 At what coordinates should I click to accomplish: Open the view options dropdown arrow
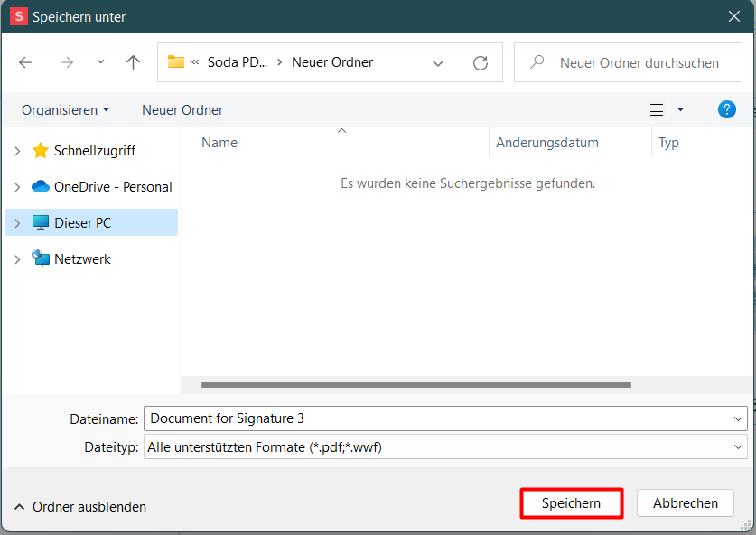click(680, 109)
